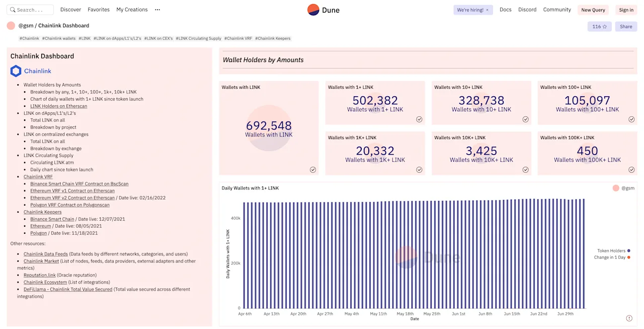Viewport: 644px width, 329px height.
Task: Select the #LINK Circulating Supply tag
Action: (199, 38)
